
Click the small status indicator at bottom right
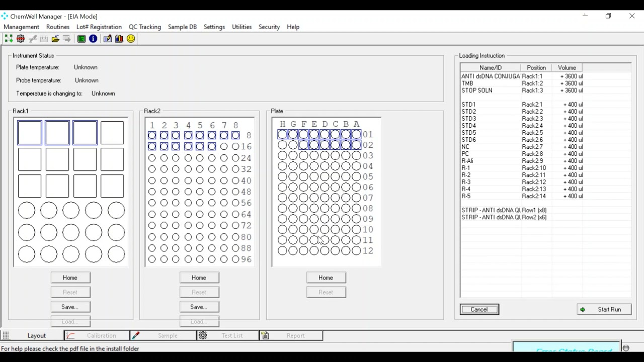(x=626, y=348)
